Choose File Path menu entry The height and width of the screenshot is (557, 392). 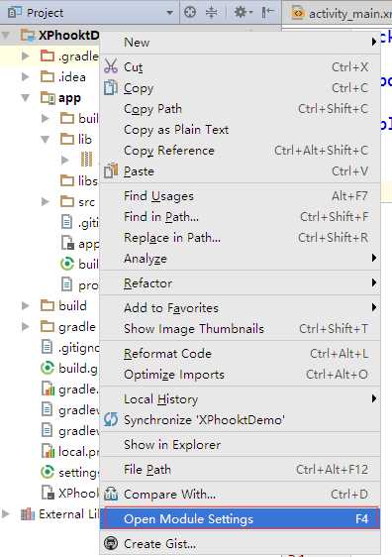(x=241, y=470)
